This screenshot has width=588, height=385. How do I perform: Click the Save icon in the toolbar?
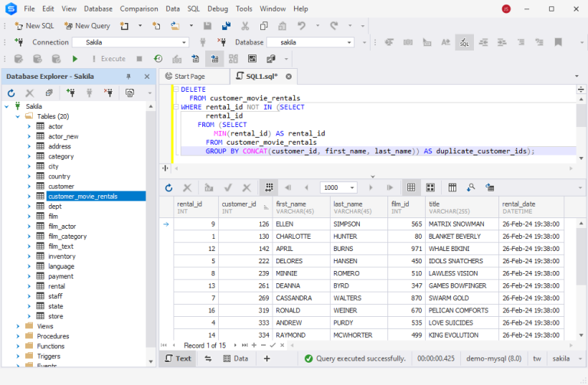pyautogui.click(x=207, y=26)
